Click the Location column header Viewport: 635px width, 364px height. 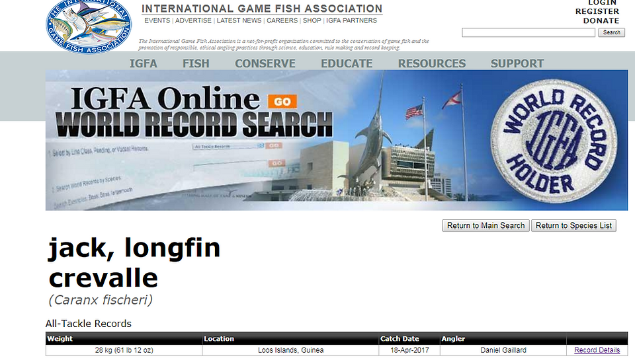(x=290, y=338)
